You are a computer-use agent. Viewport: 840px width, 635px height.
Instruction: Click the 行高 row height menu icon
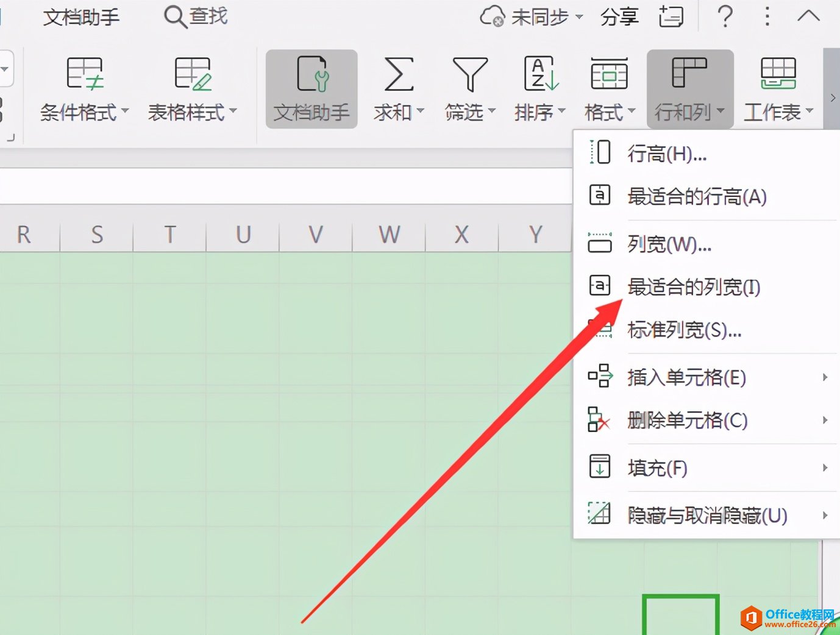pyautogui.click(x=600, y=152)
